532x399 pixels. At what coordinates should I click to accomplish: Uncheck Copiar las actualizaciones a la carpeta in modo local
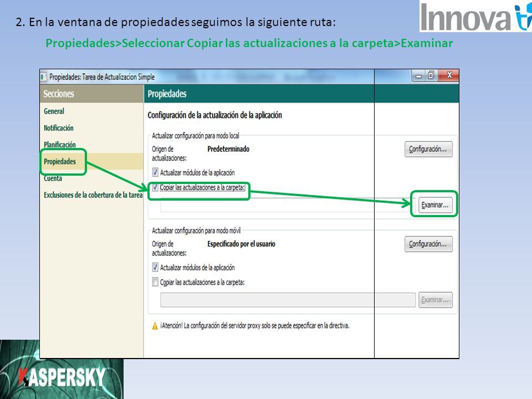click(x=155, y=187)
